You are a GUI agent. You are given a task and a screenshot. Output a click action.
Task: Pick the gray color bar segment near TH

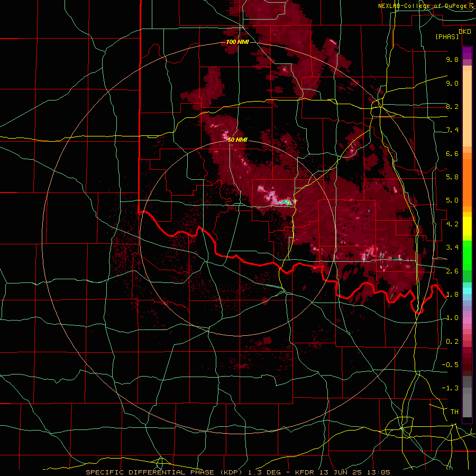pos(467,407)
